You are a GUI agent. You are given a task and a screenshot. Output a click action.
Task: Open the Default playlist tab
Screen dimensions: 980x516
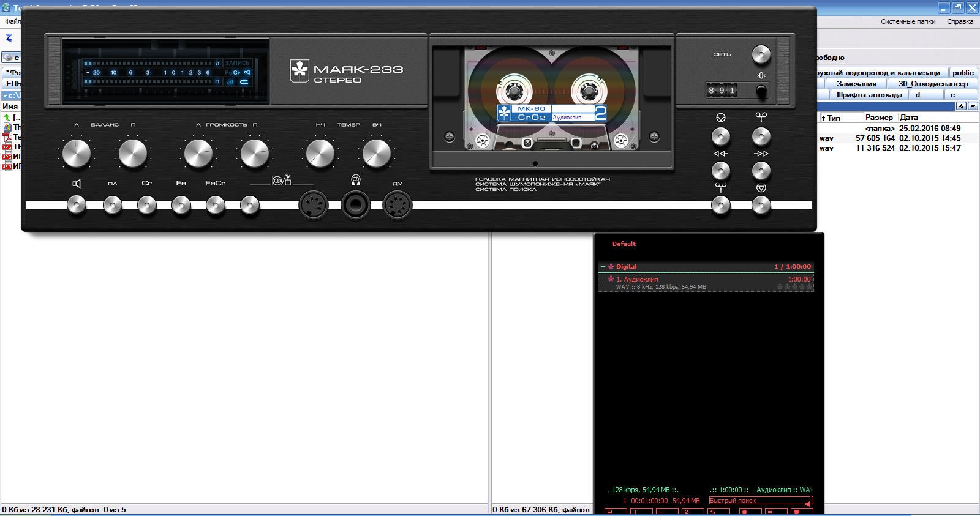[x=624, y=244]
